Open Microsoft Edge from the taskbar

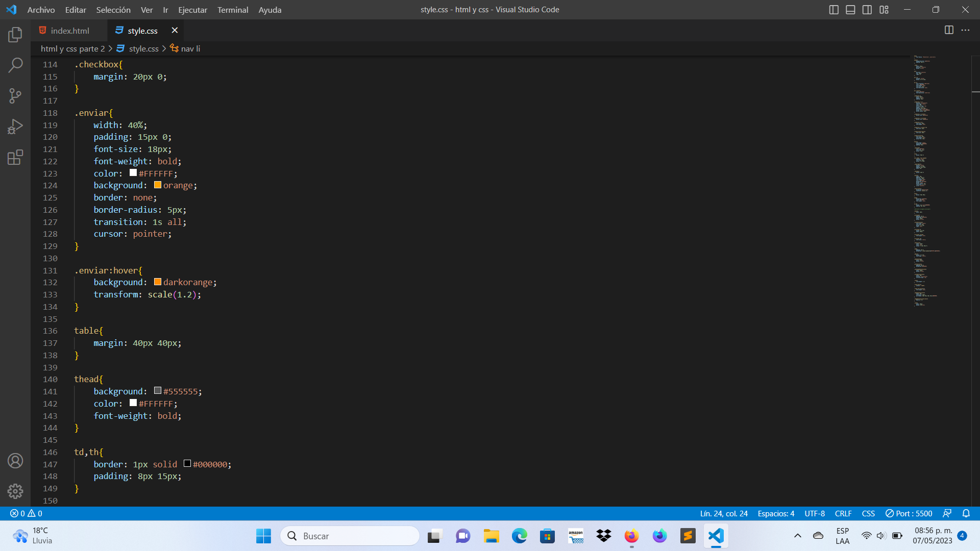click(519, 536)
